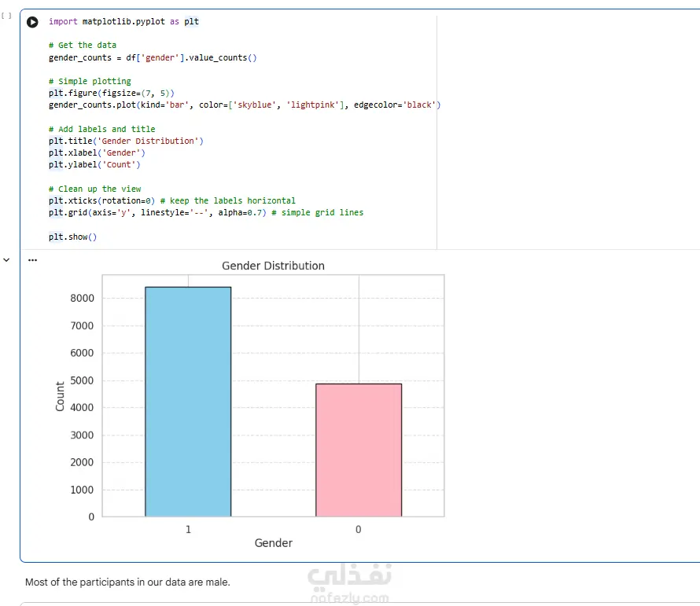Click the nofazly.com watermark logo
Screen dimensions: 700x606
coord(349,584)
